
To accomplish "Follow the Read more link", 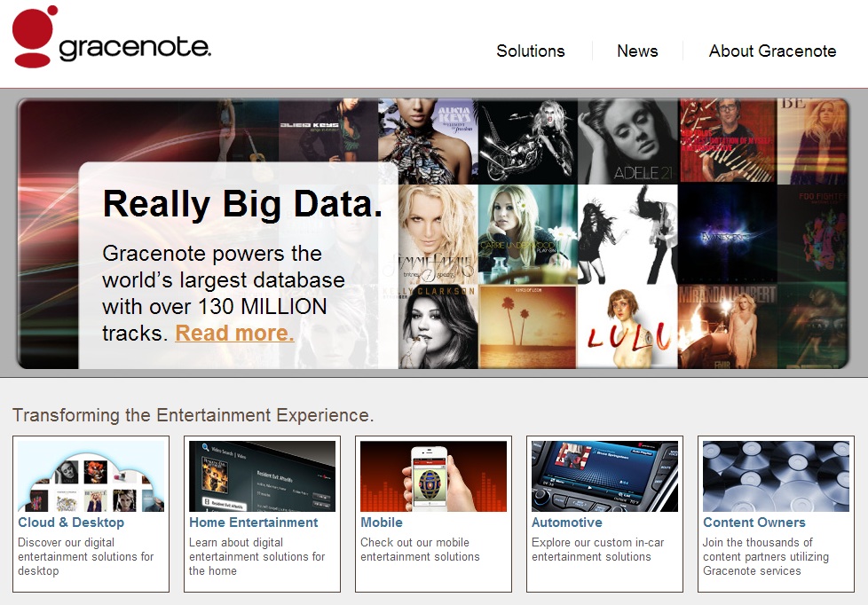I will click(234, 334).
